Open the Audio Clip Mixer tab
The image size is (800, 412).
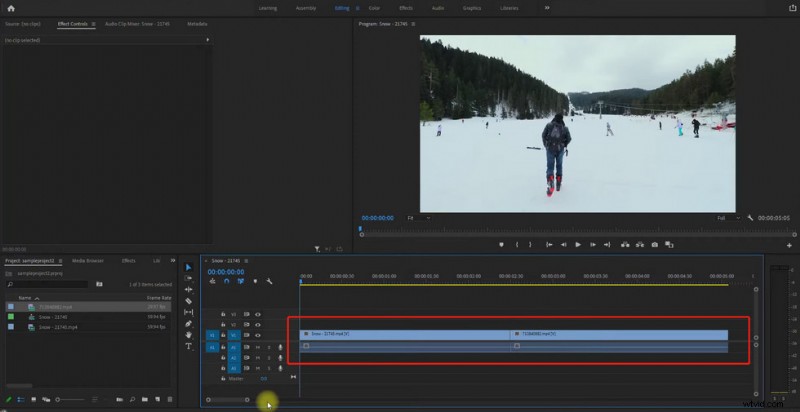tap(137, 24)
